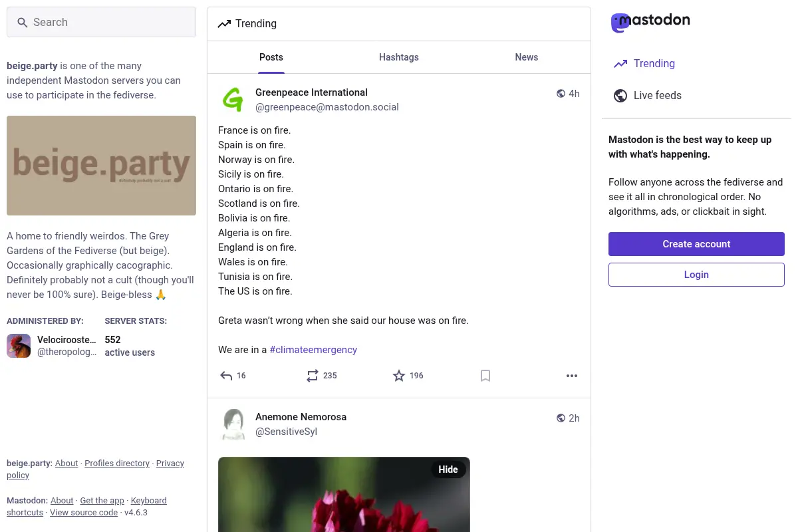The height and width of the screenshot is (532, 798).
Task: Open the red flower photo
Action: (344, 494)
